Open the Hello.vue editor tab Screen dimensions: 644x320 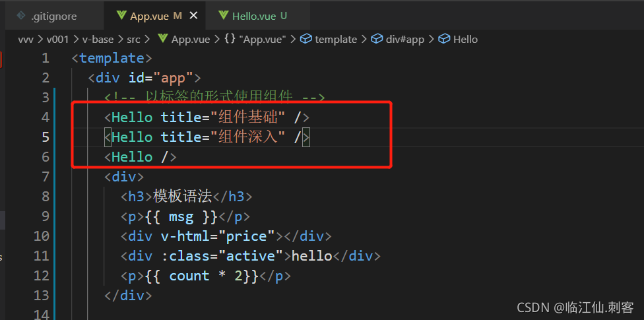[x=259, y=16]
